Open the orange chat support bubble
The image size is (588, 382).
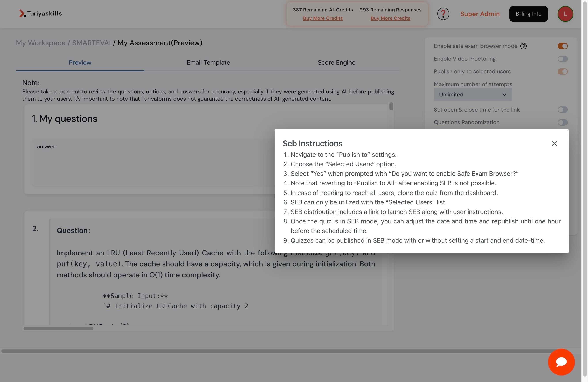tap(561, 362)
